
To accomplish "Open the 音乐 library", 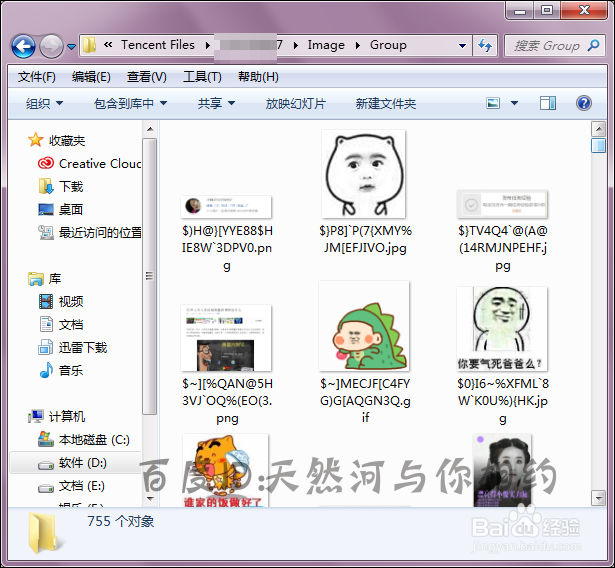I will [71, 371].
